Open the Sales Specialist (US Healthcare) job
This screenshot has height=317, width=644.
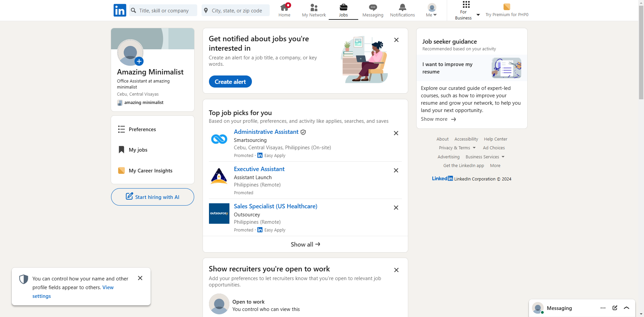pyautogui.click(x=275, y=206)
